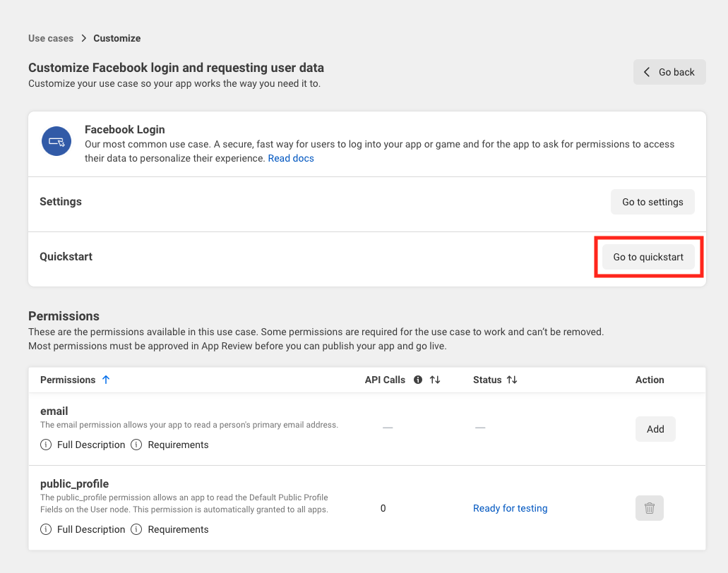Screen dimensions: 728x573
Task: Navigate to Use cases breadcrumb
Action: pos(50,38)
